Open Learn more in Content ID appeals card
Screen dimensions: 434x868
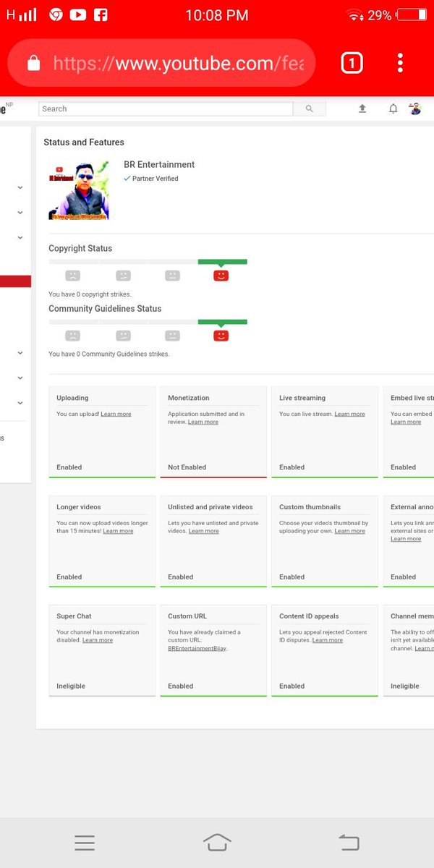pyautogui.click(x=327, y=641)
